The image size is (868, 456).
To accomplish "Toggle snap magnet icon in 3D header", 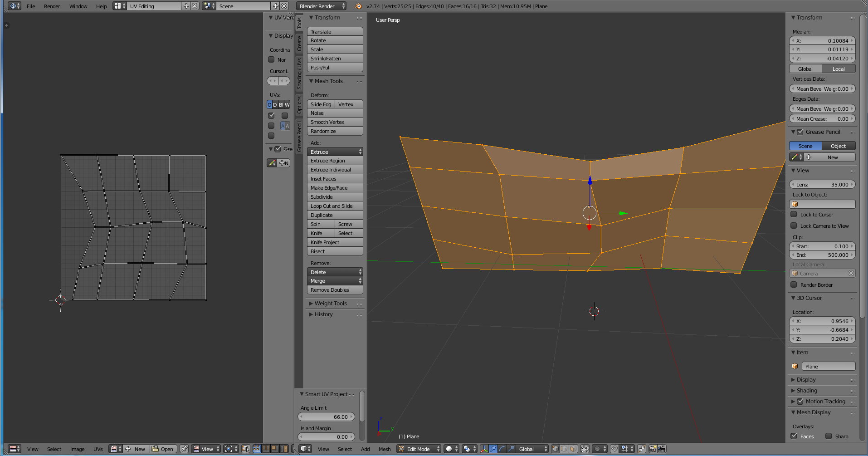I will [x=614, y=449].
